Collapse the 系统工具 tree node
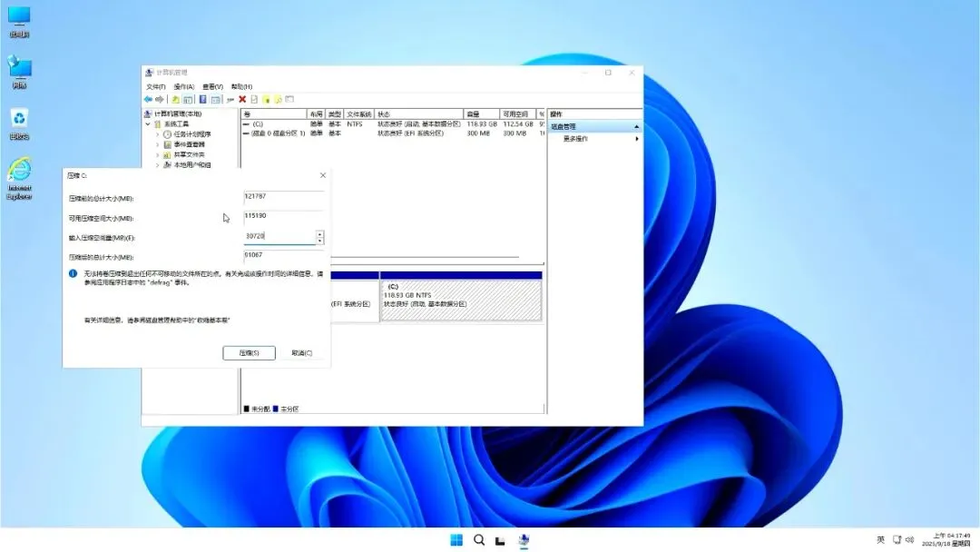This screenshot has width=980, height=552. [148, 123]
